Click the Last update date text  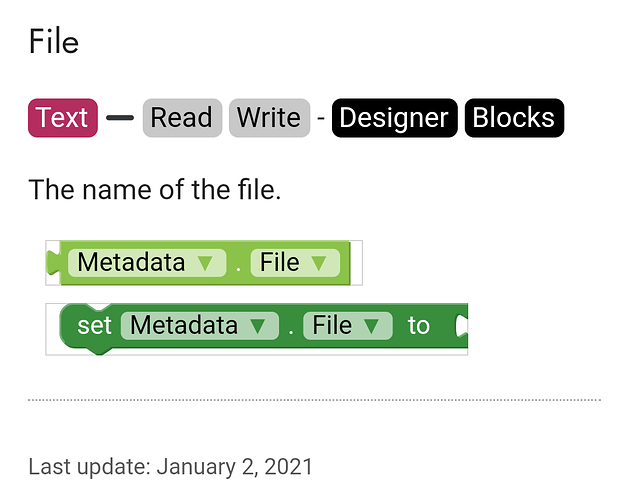tap(170, 467)
